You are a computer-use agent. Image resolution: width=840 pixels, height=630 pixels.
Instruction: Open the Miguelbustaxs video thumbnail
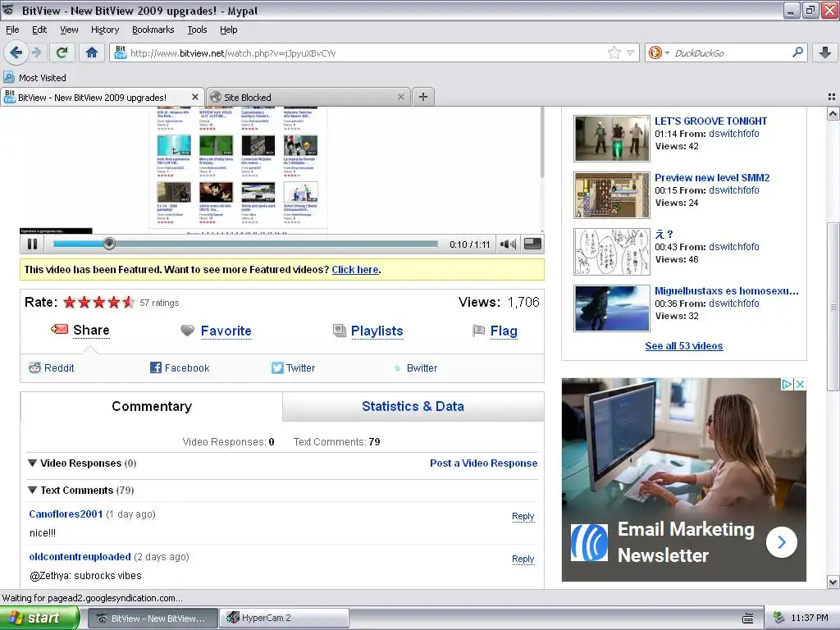(x=612, y=308)
